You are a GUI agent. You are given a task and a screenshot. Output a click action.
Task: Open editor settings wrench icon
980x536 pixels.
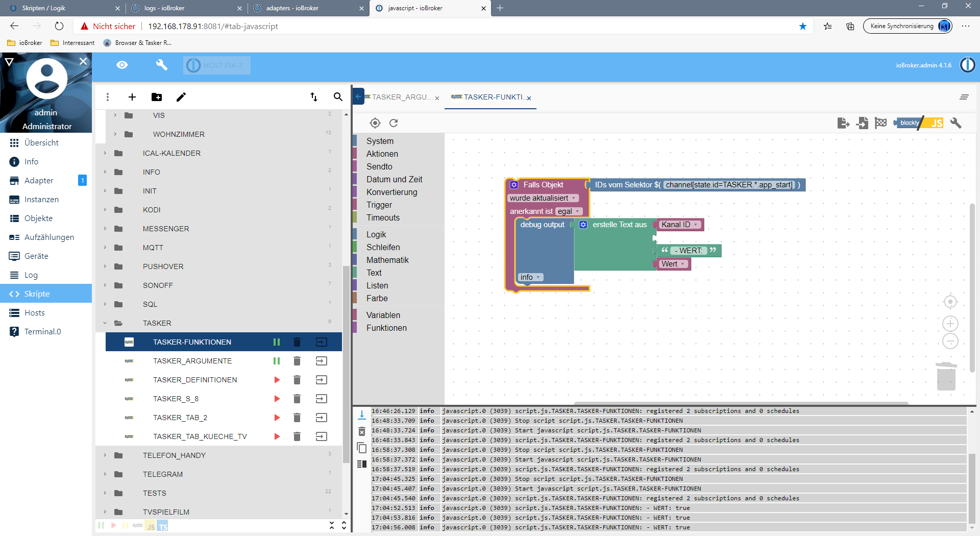tap(956, 123)
